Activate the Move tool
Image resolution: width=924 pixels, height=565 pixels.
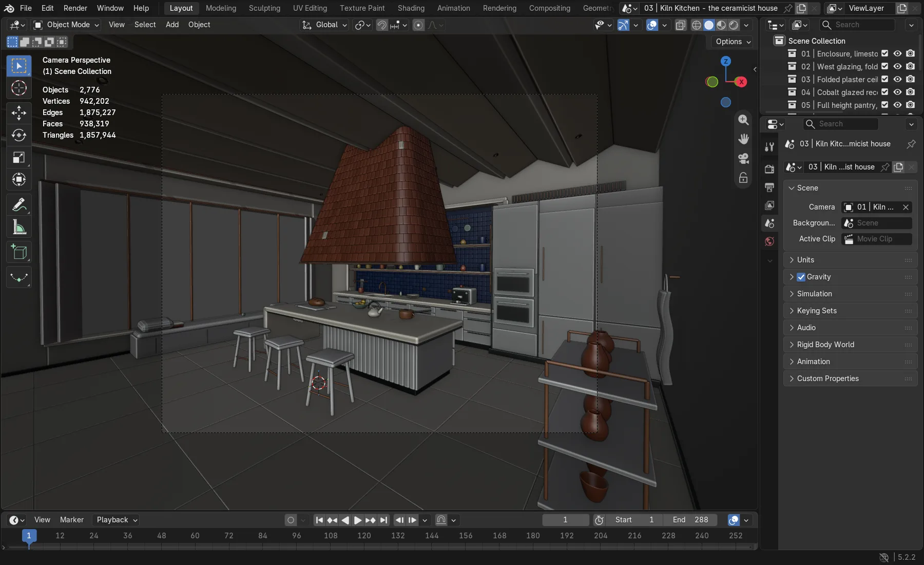click(19, 112)
